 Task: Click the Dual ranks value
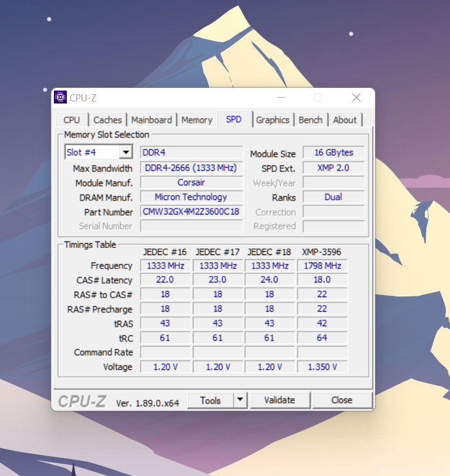coord(334,197)
